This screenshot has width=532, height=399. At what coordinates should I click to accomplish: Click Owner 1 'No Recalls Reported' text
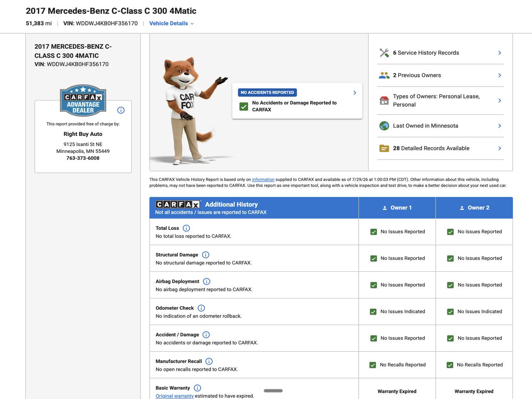[x=403, y=365]
